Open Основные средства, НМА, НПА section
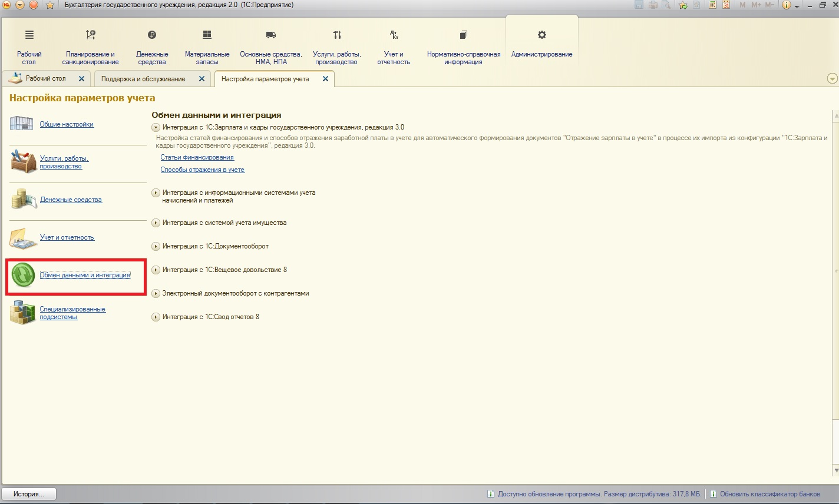Image resolution: width=839 pixels, height=504 pixels. pyautogui.click(x=271, y=47)
